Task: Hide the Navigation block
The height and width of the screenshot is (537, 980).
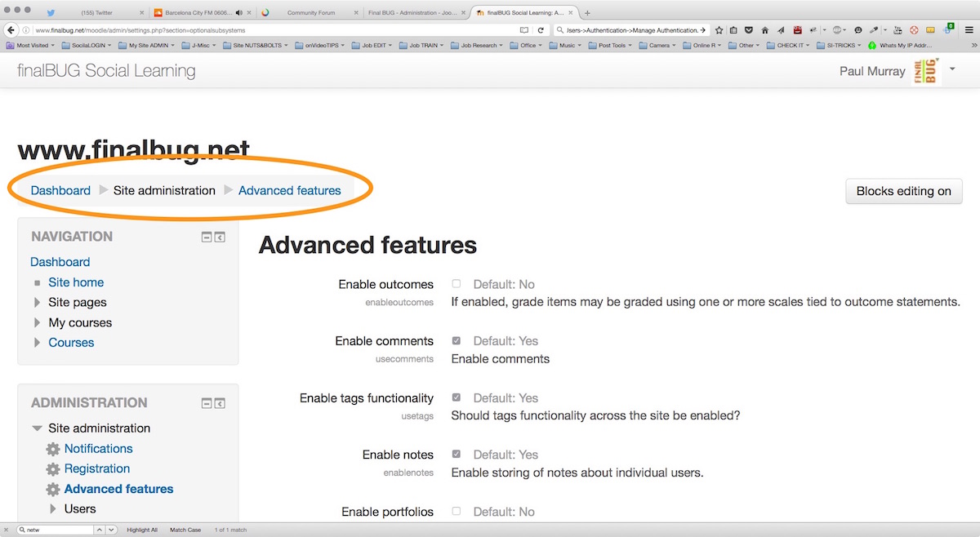Action: [207, 237]
